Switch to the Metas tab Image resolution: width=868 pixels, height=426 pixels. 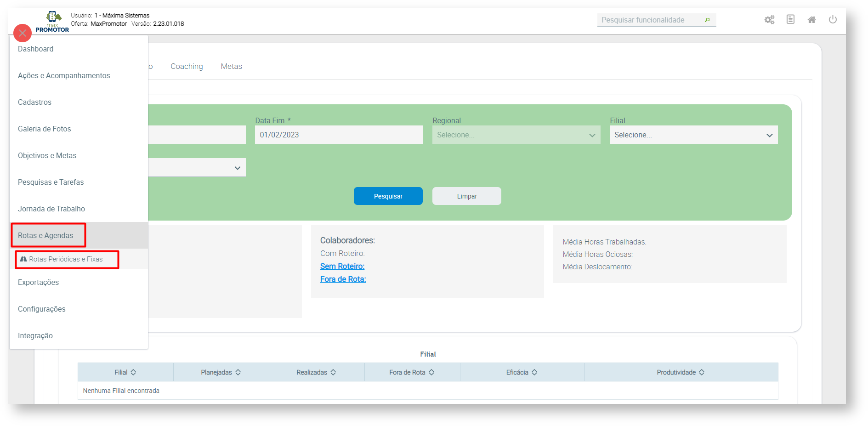(231, 66)
